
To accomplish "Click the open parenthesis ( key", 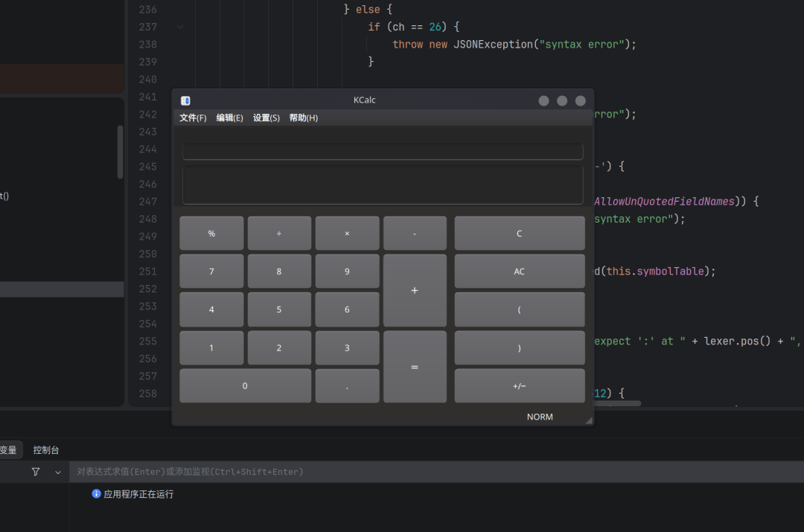I will [x=520, y=310].
